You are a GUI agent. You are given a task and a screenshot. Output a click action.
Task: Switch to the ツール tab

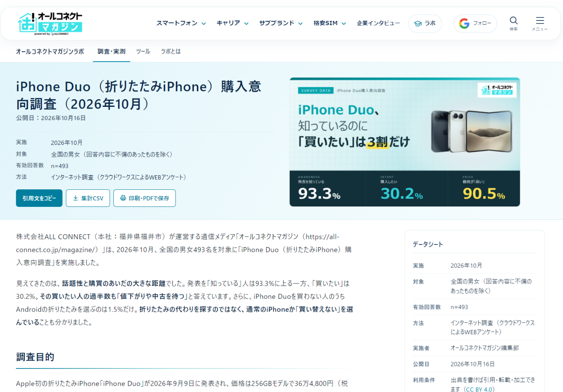click(143, 51)
